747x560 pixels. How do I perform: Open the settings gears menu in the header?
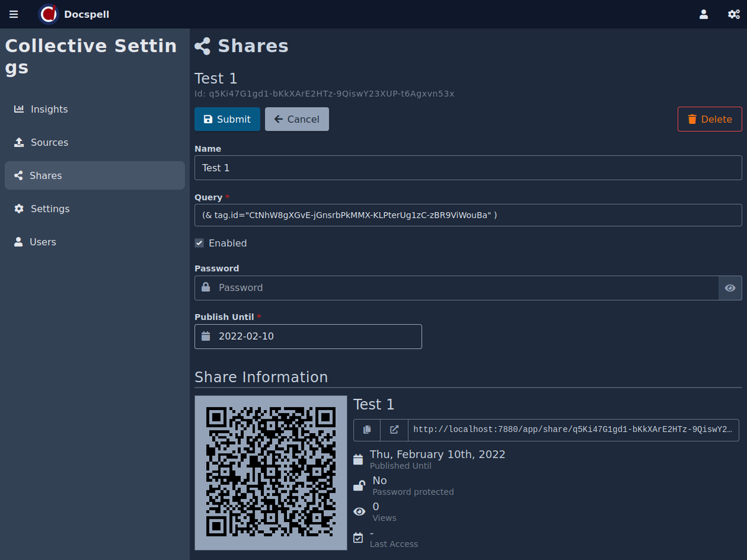coord(733,14)
